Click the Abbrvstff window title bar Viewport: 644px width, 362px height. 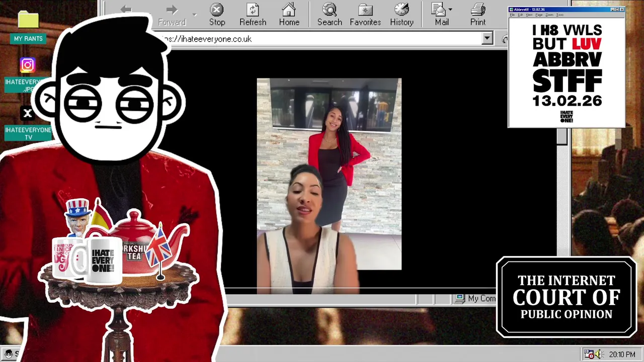coord(566,10)
